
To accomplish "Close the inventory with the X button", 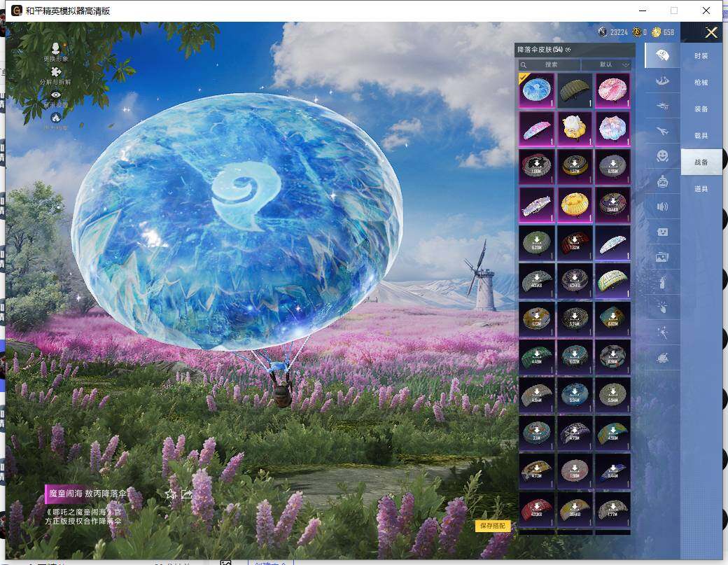I will click(711, 32).
